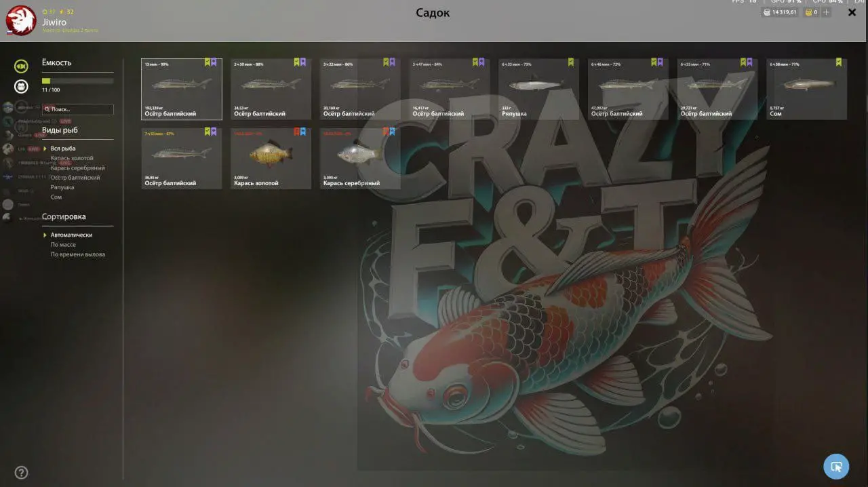
Task: Pick the 20,169 кг Осётр балтийский card
Action: [x=361, y=89]
